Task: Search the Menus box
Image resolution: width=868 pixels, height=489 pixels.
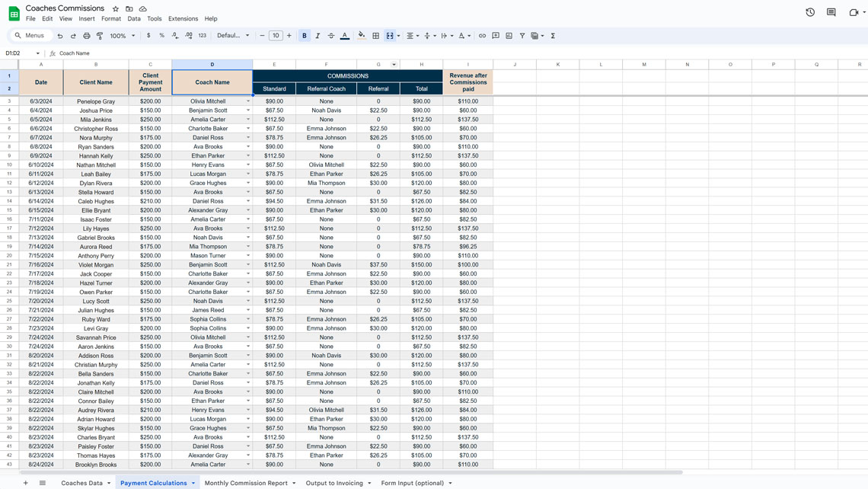Action: pos(30,36)
